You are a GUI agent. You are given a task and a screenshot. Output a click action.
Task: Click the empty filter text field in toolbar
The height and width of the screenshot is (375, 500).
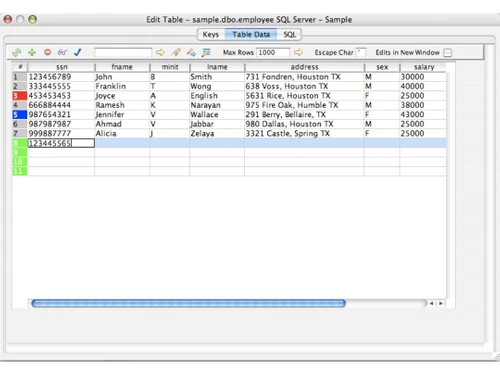123,52
